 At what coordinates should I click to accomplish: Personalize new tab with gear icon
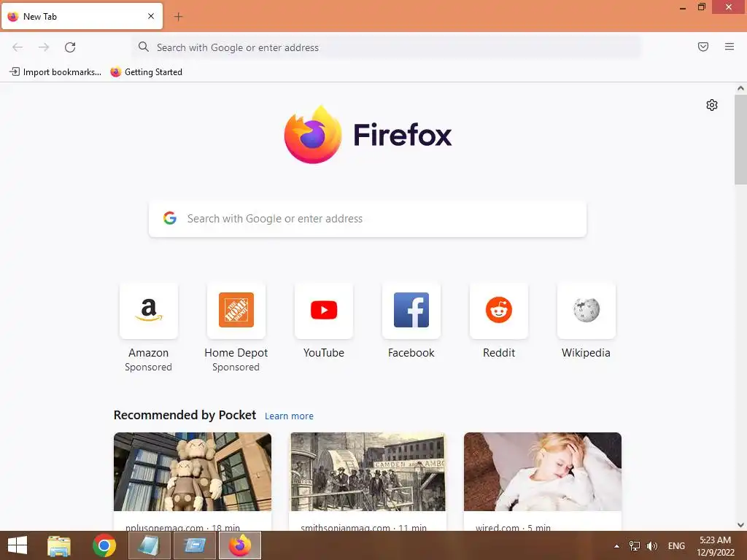[712, 105]
